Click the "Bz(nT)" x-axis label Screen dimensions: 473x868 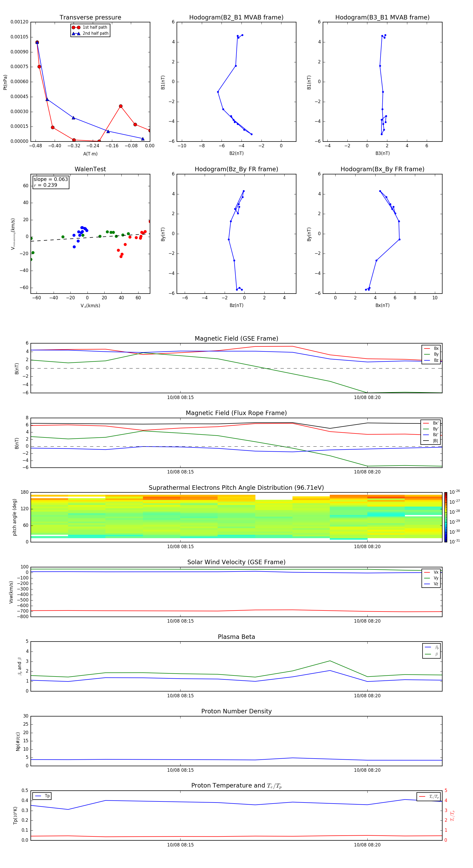236,305
